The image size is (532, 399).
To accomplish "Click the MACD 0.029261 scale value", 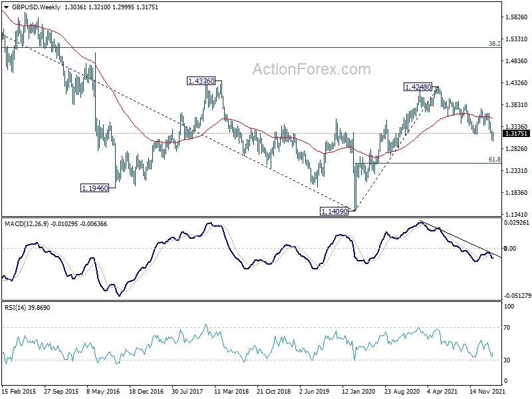I will 517,223.
